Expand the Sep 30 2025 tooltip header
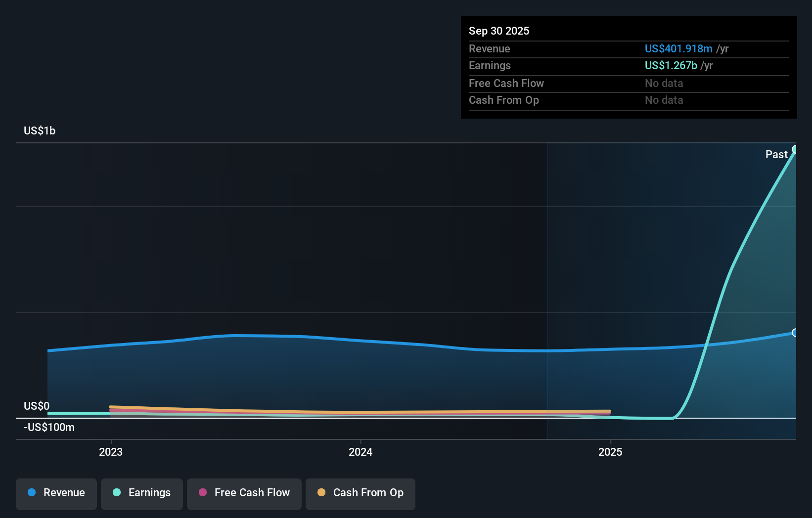The width and height of the screenshot is (812, 518). click(499, 31)
